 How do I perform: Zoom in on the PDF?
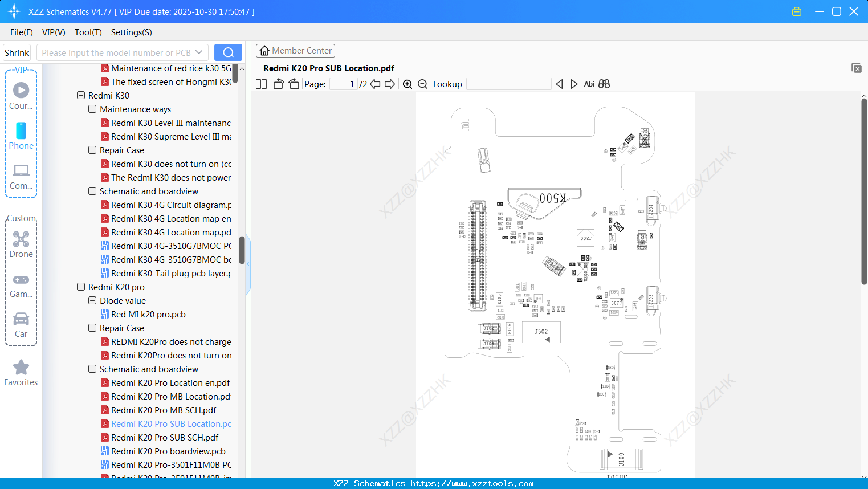click(x=407, y=84)
